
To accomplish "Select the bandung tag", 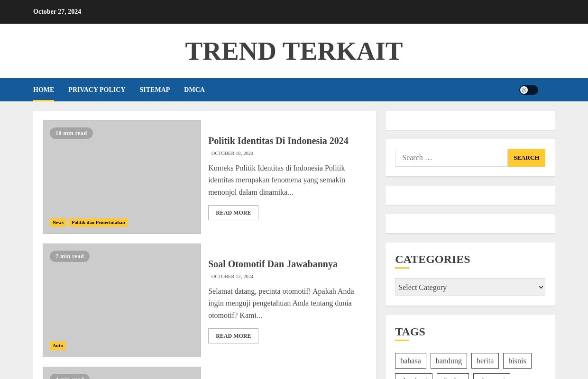I will (449, 361).
